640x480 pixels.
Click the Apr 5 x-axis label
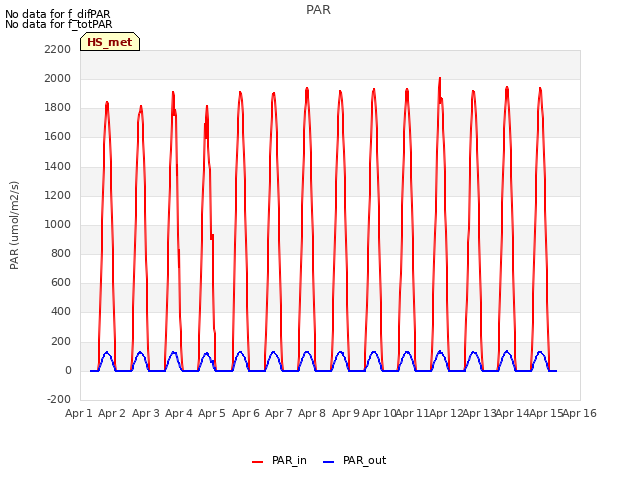[x=212, y=413]
